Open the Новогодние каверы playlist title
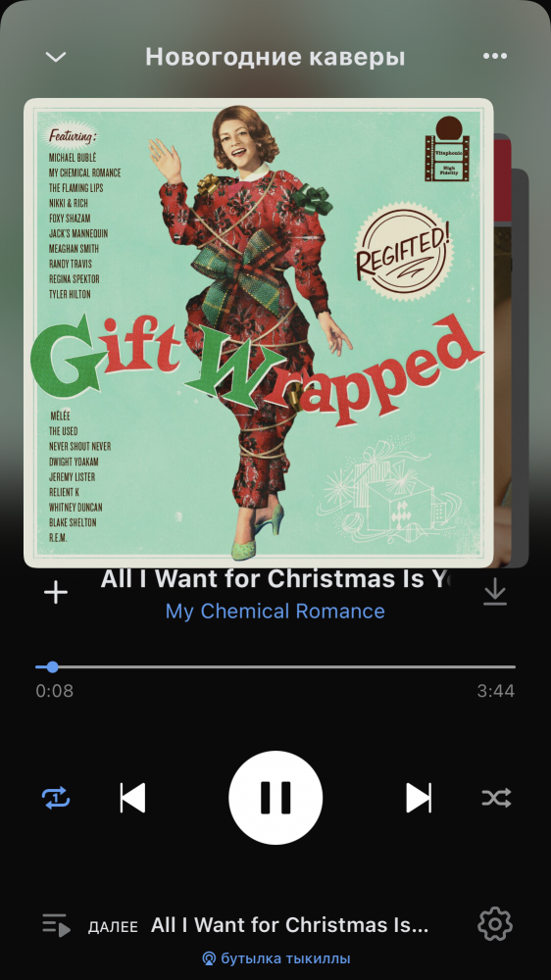Viewport: 551px width, 980px height. click(275, 57)
